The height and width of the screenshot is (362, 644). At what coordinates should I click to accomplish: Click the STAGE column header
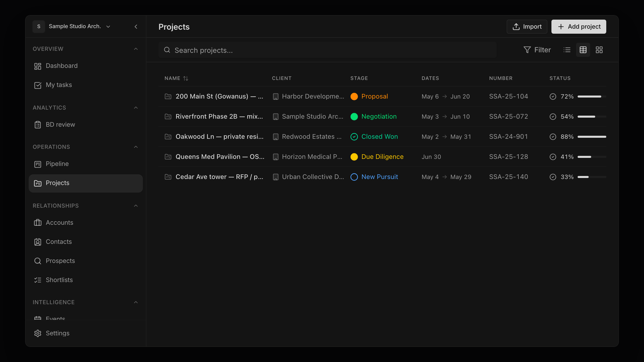(x=359, y=78)
